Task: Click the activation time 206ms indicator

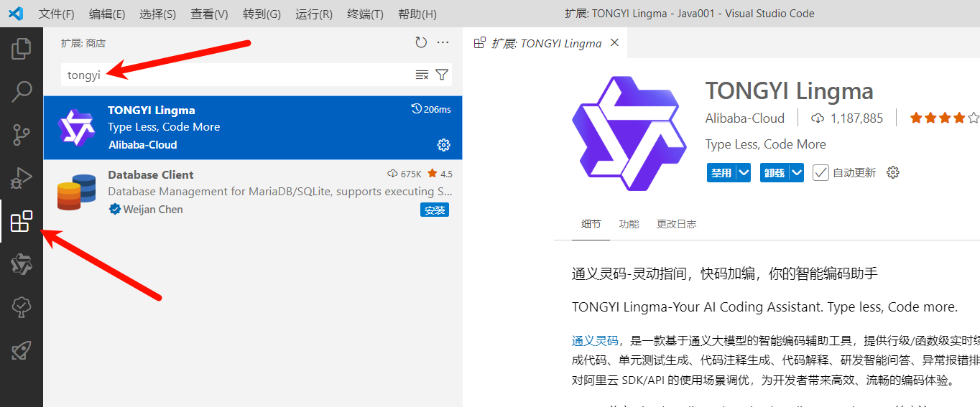Action: pyautogui.click(x=431, y=109)
